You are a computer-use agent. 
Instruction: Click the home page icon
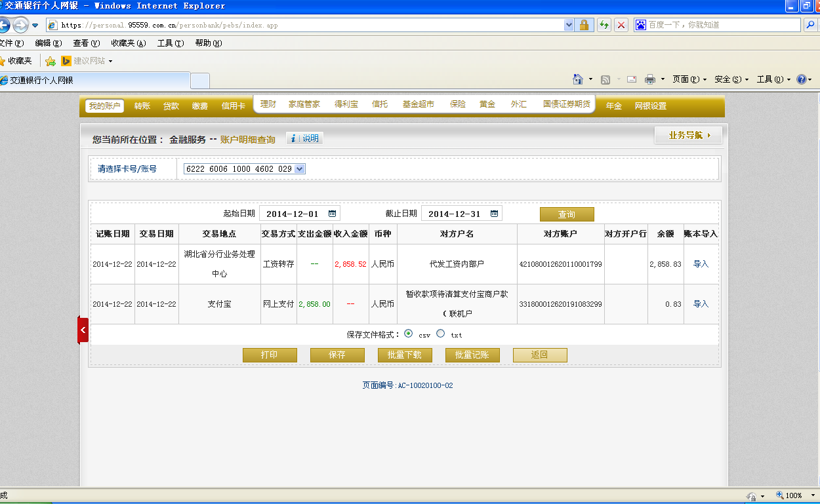tap(578, 79)
